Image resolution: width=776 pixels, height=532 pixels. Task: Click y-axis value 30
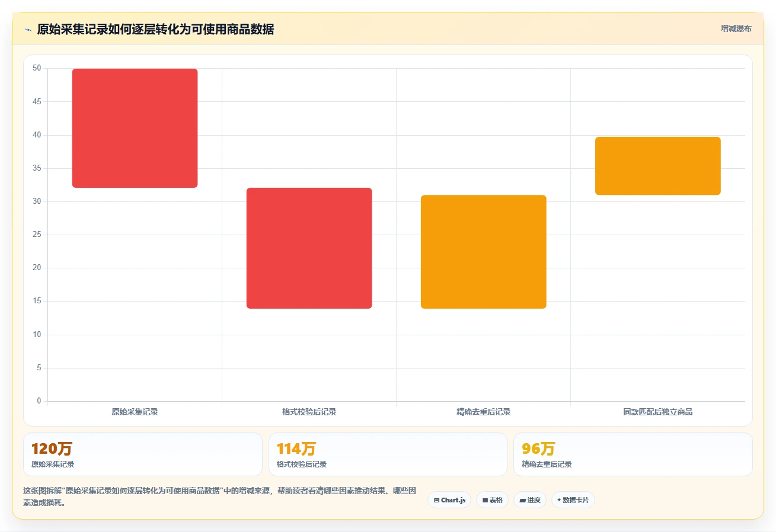pyautogui.click(x=37, y=201)
